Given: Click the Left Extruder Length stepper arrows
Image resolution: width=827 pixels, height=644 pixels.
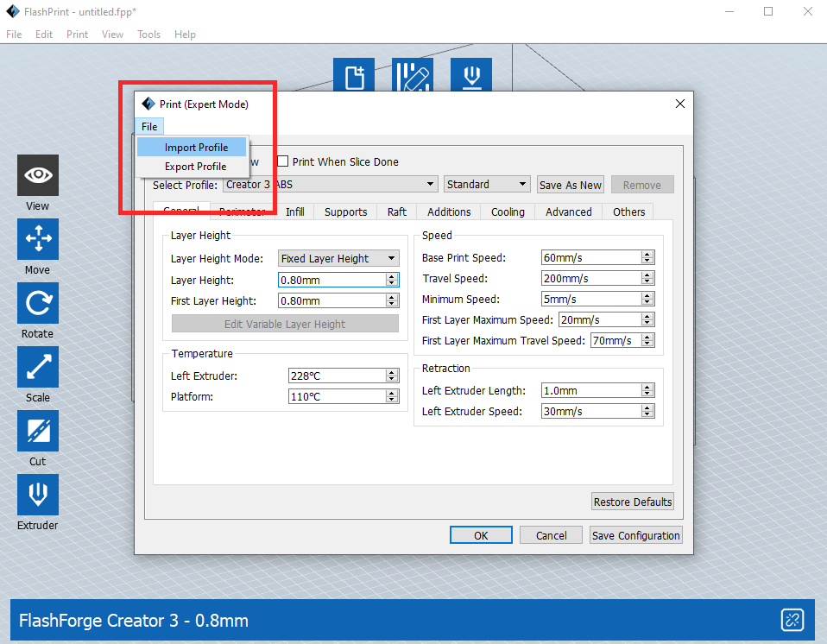Looking at the screenshot, I should tap(647, 390).
